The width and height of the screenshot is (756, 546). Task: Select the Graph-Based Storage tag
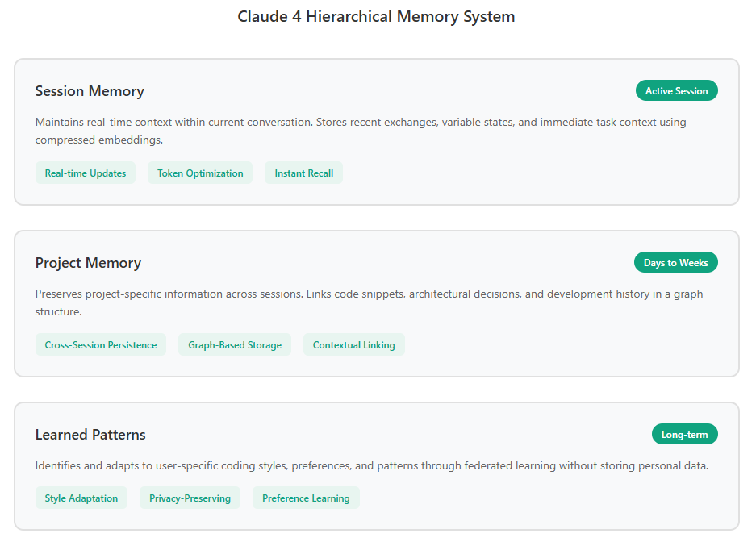(235, 345)
